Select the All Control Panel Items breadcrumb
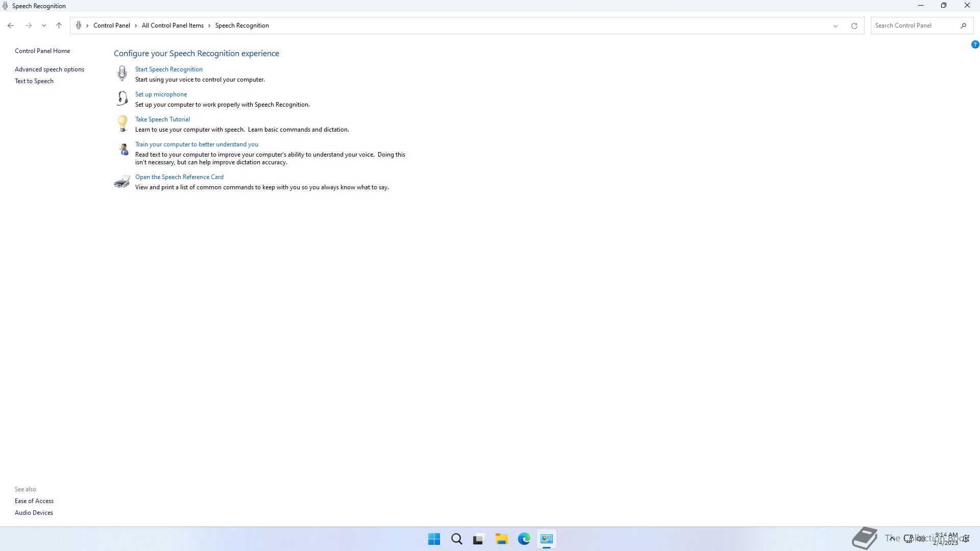The width and height of the screenshot is (980, 551). click(173, 26)
